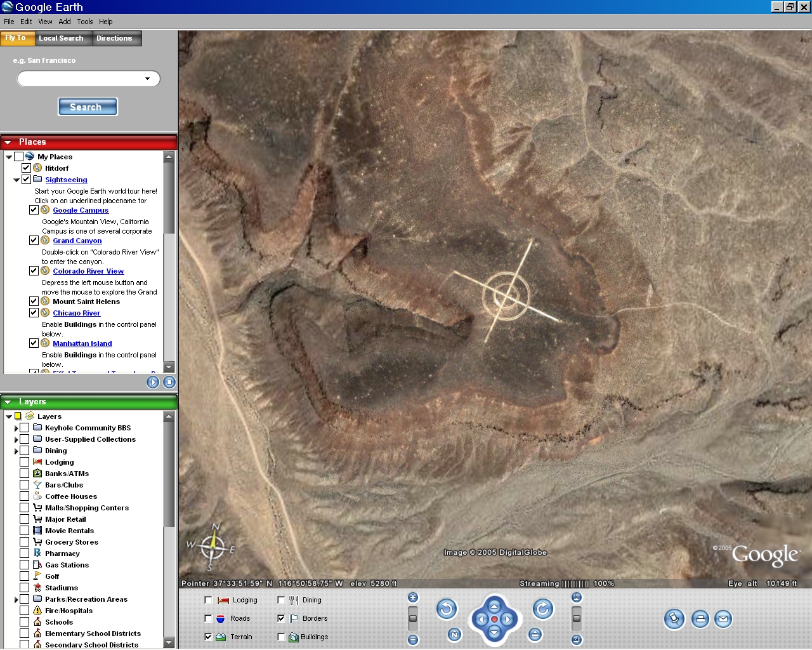Tilt view up using top tilt icon
This screenshot has width=812, height=650.
coord(576,597)
